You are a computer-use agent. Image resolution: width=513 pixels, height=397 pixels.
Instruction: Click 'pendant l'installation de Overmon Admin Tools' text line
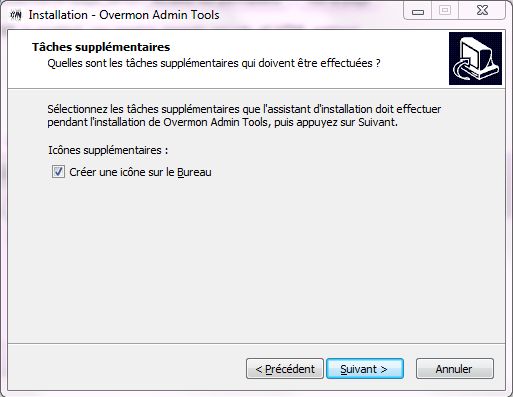[222, 122]
